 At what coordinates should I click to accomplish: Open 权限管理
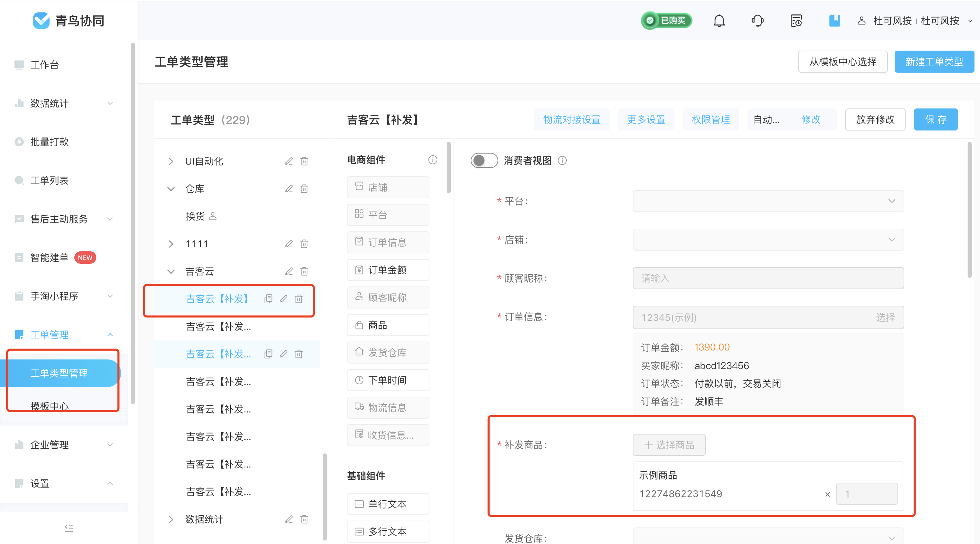[x=711, y=119]
